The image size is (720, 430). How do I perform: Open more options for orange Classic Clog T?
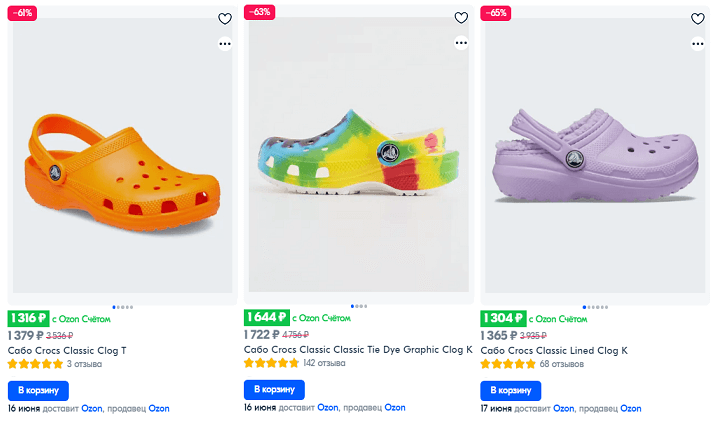pos(225,43)
